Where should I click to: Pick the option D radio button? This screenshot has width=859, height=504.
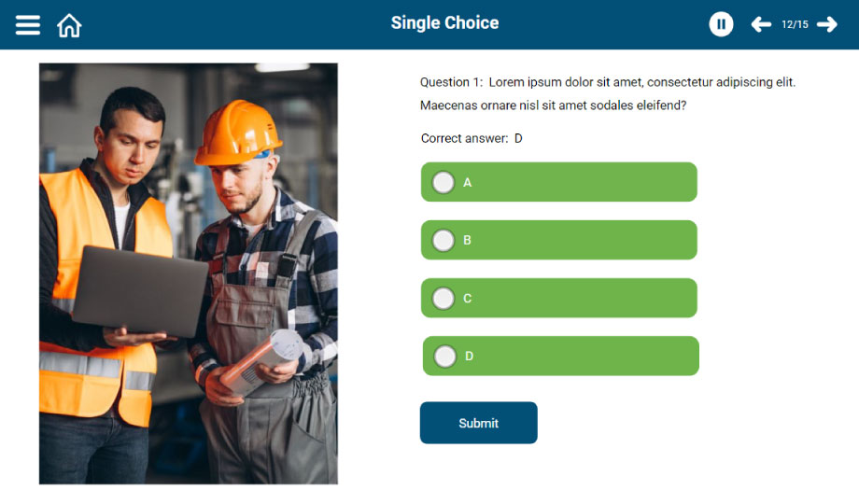click(x=445, y=357)
